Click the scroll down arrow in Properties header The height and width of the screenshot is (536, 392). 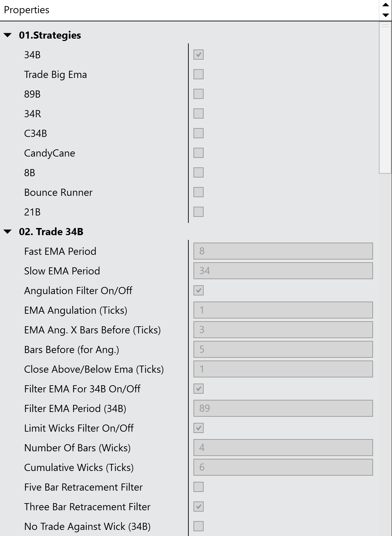click(x=385, y=15)
